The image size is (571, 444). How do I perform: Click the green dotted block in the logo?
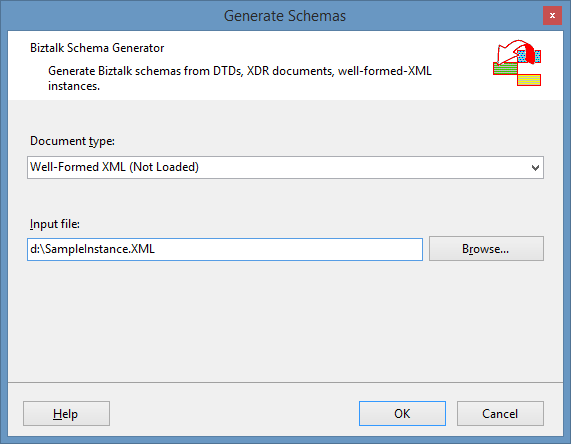(x=505, y=68)
